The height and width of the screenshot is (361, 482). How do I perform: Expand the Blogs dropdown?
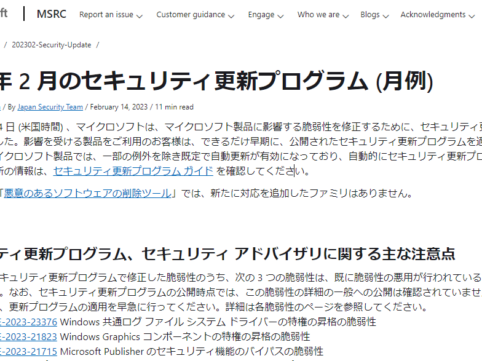[374, 15]
